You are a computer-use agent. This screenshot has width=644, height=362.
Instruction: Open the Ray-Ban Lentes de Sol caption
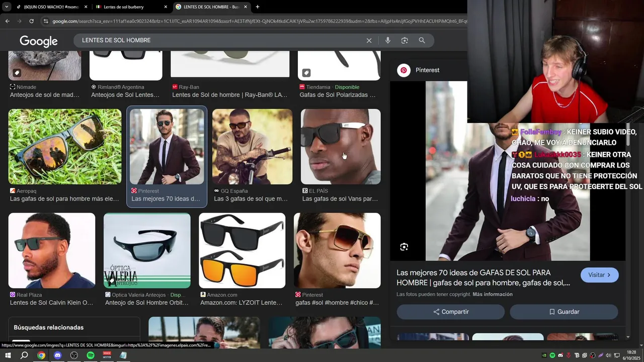tap(230, 95)
